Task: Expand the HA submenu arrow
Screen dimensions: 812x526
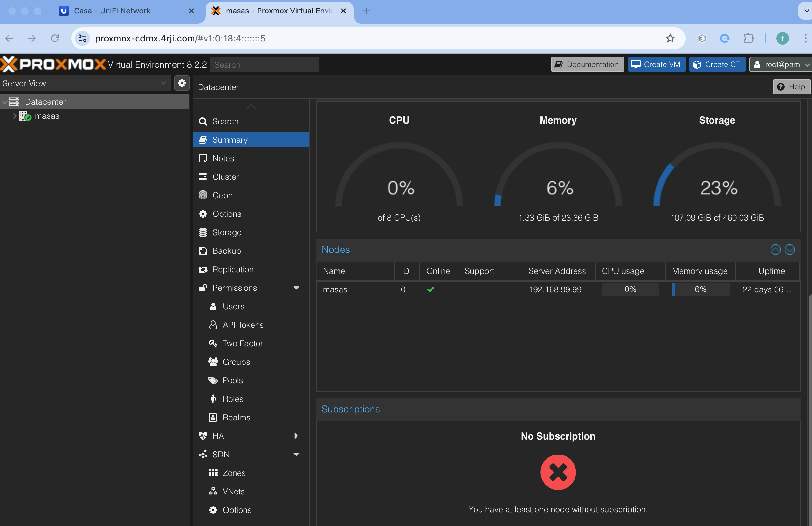Action: point(296,436)
